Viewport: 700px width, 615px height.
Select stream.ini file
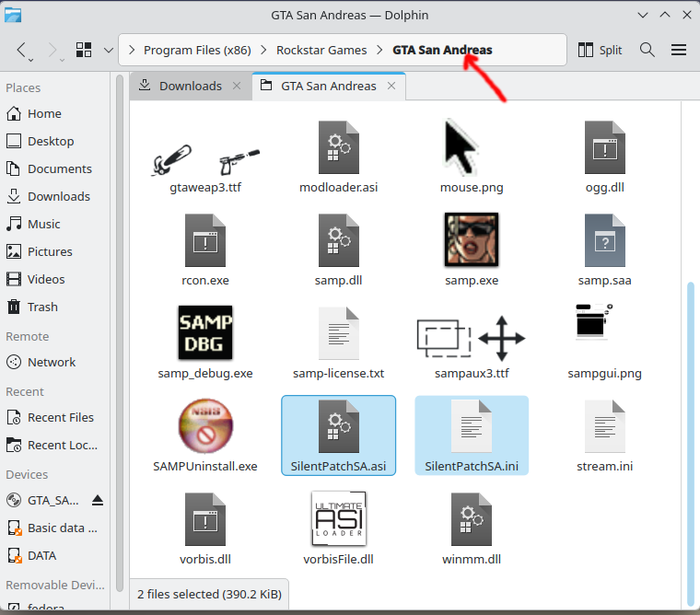click(605, 435)
